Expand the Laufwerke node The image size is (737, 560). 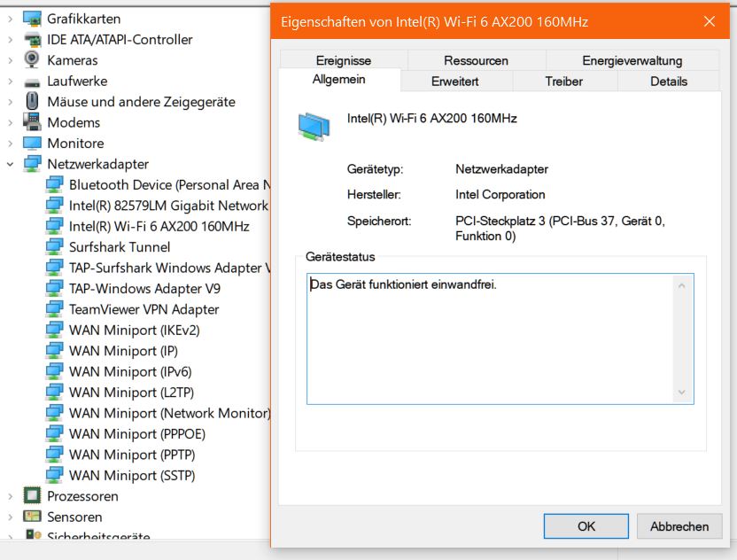(11, 81)
